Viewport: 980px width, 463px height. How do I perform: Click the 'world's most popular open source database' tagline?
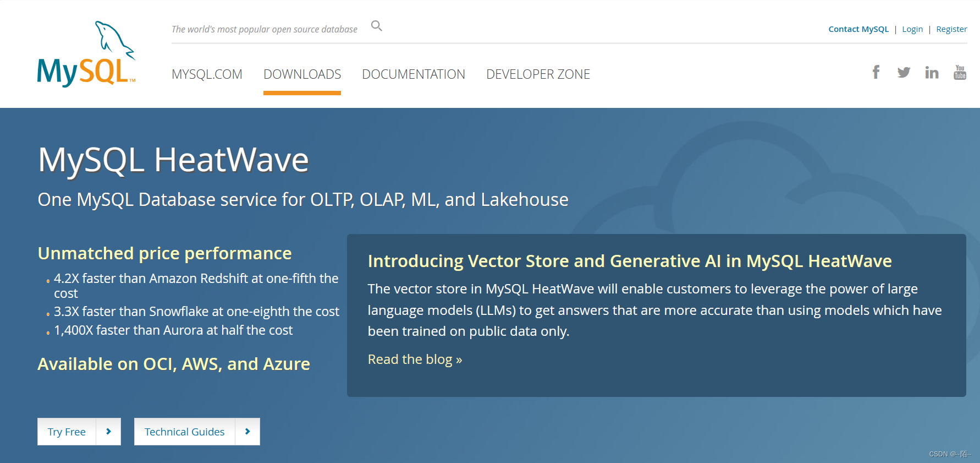(x=265, y=29)
